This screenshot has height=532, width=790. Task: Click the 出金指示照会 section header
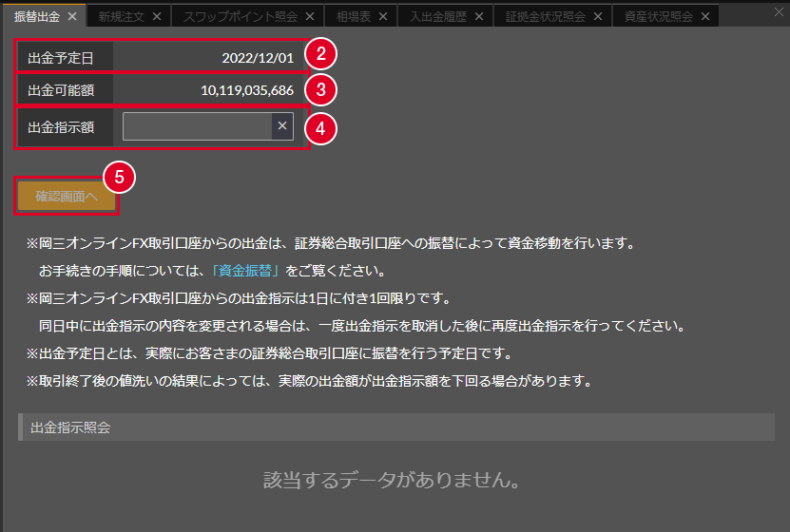click(396, 427)
